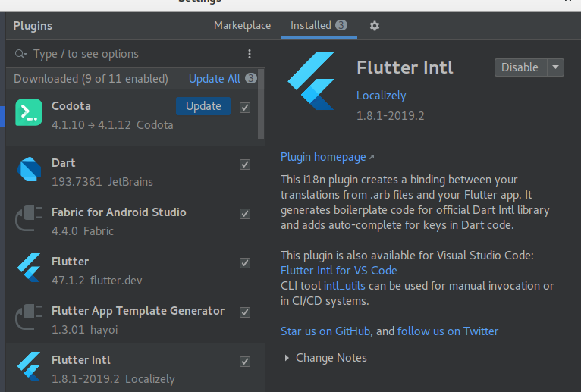Viewport: 581px width, 392px height.
Task: Disable the Dart plugin checkbox
Action: pos(245,164)
